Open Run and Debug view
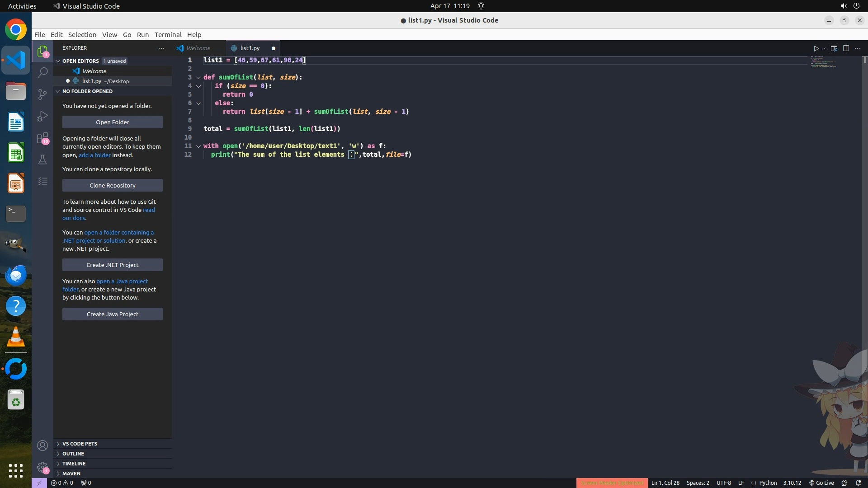 click(x=42, y=116)
